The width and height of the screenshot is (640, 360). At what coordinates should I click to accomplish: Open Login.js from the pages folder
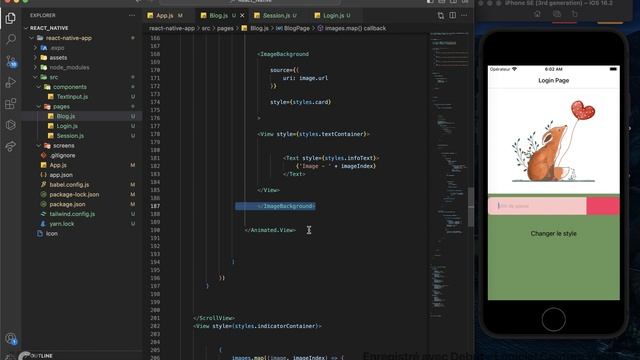67,126
